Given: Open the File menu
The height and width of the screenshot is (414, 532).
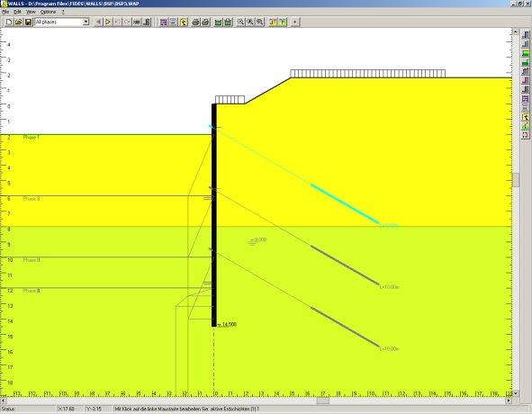Looking at the screenshot, I should coord(5,12).
